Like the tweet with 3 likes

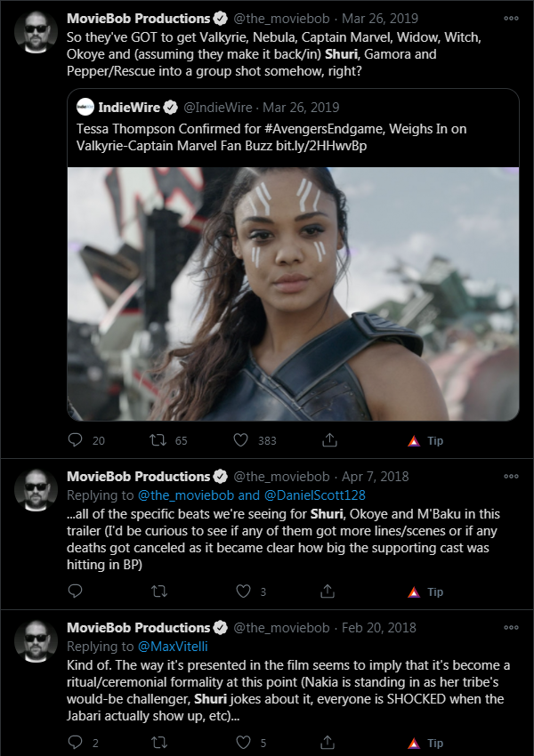click(x=243, y=591)
